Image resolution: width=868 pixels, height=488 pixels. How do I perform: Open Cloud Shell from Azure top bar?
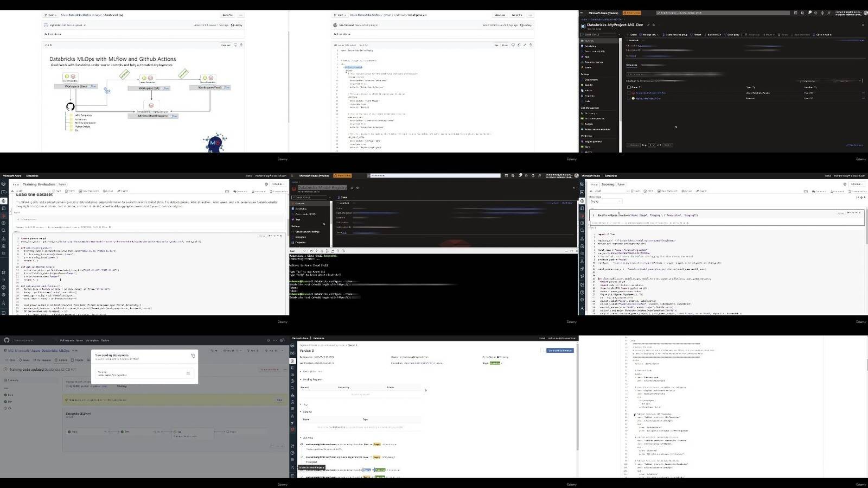pyautogui.click(x=795, y=12)
